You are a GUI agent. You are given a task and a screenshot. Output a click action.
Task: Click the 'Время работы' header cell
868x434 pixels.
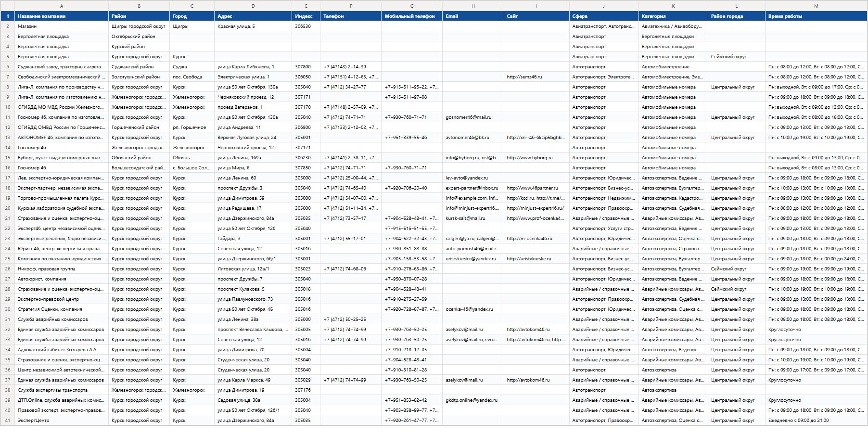[x=816, y=16]
